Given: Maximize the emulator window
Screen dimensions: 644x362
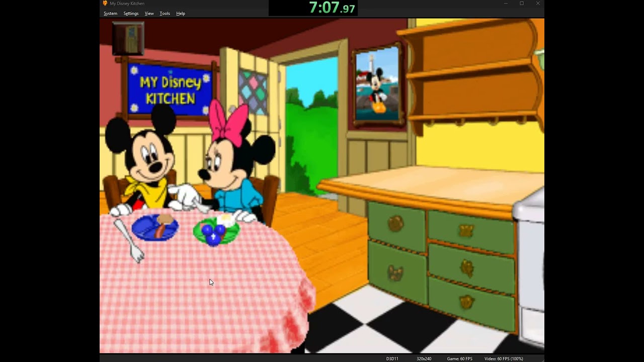Looking at the screenshot, I should (522, 4).
